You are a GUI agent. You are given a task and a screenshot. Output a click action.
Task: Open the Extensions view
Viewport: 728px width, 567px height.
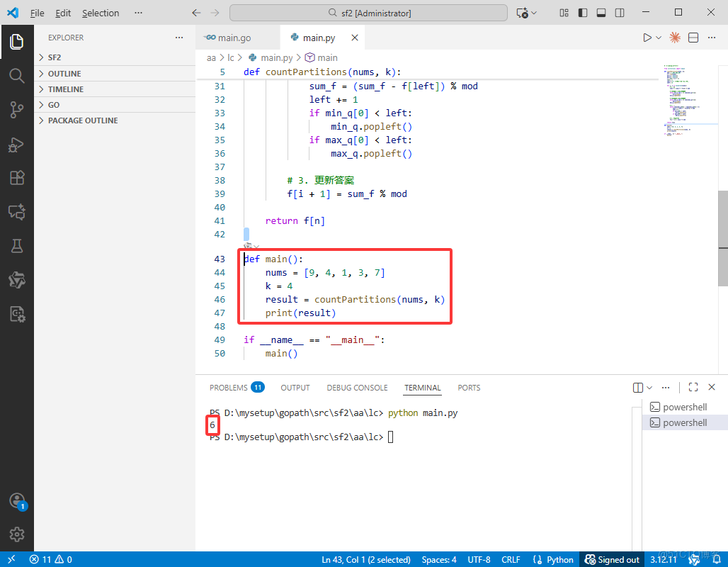(16, 177)
